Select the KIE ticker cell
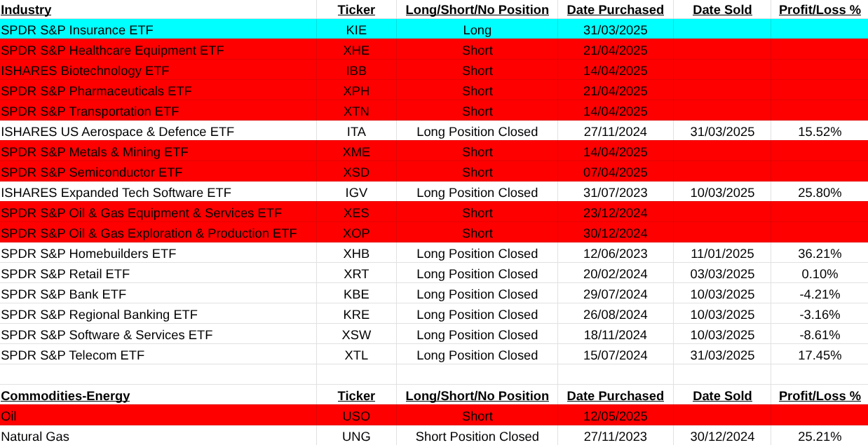This screenshot has height=445, width=868. tap(356, 30)
